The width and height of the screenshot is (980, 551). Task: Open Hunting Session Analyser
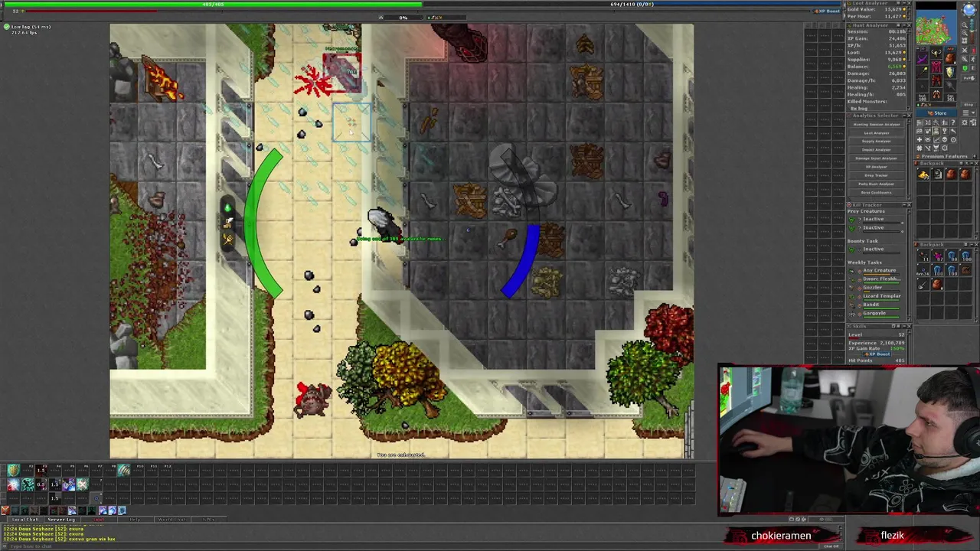tap(877, 125)
